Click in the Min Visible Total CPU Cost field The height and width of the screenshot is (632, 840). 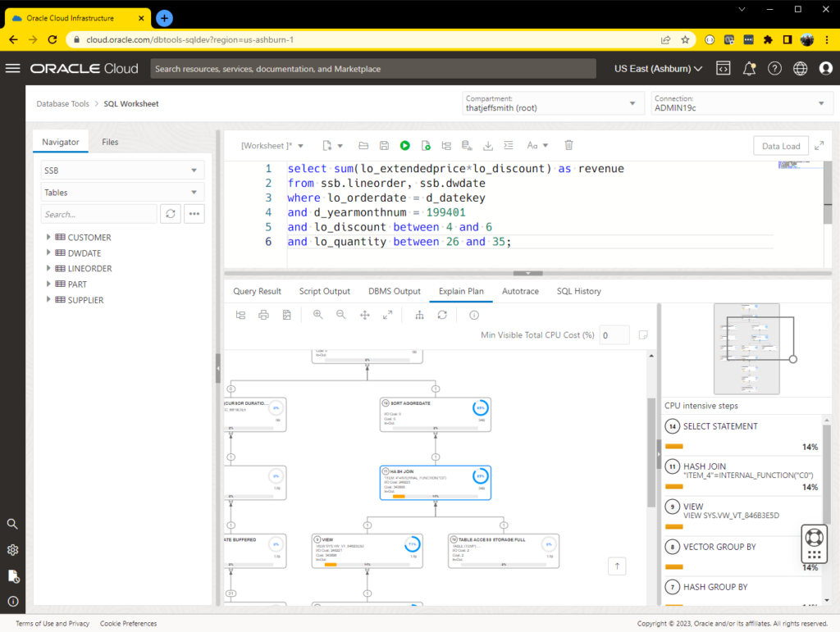(614, 335)
